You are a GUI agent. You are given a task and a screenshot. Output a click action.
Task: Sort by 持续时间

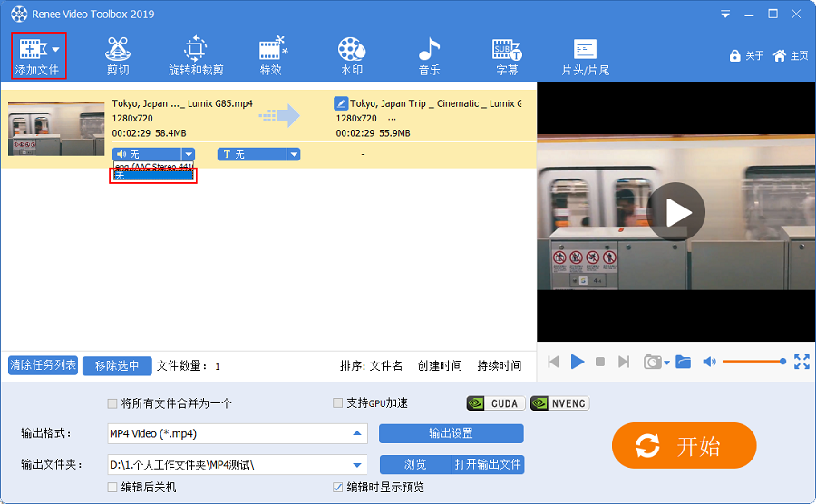tap(499, 365)
